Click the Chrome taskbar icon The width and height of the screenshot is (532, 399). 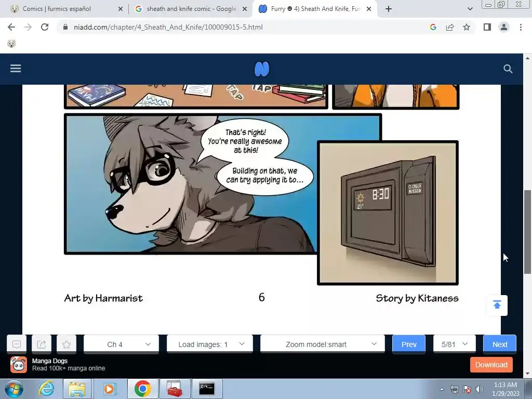point(142,389)
